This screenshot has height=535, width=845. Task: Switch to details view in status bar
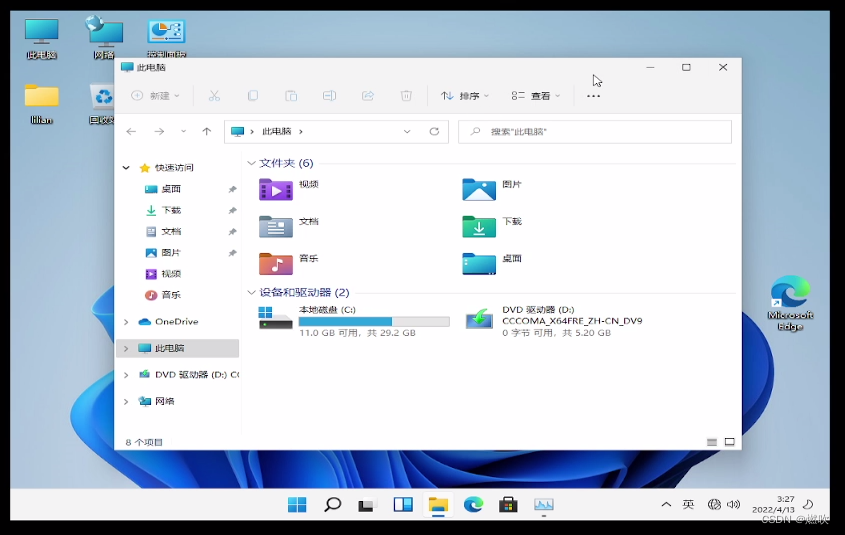tap(712, 442)
